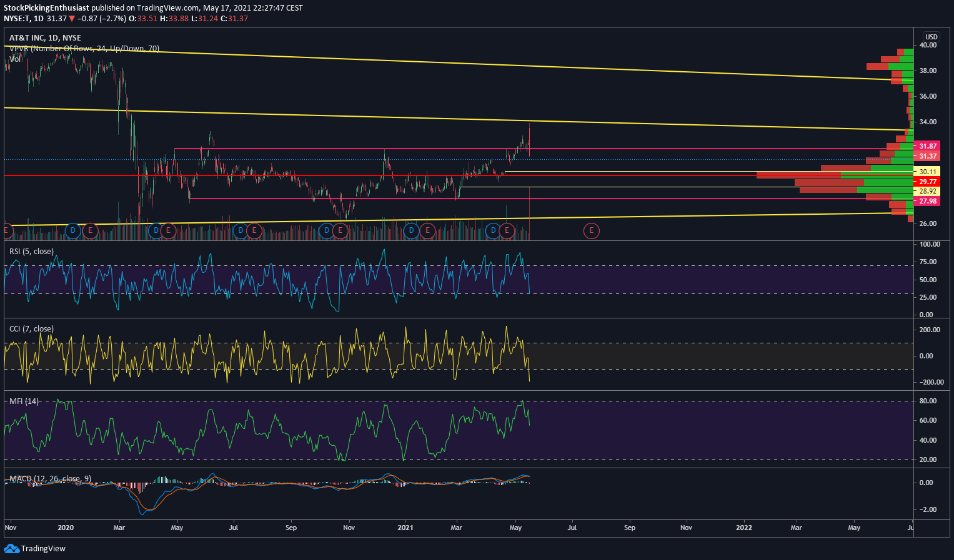Click the dividend marker in January 2021
Screen dimensions: 954x560
tap(411, 231)
